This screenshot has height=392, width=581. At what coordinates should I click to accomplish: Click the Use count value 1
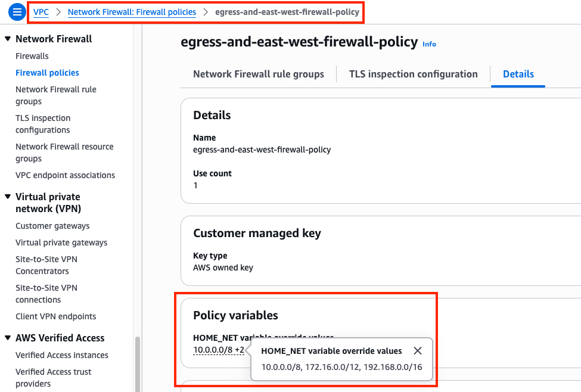(x=195, y=186)
